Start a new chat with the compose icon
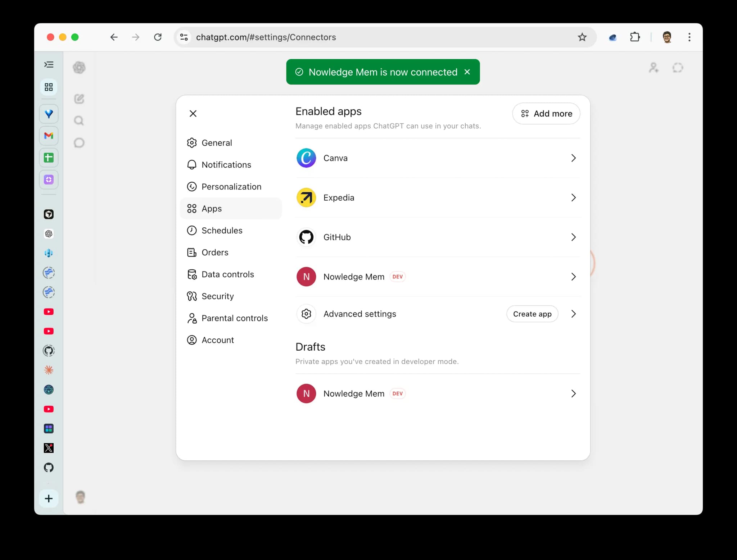The height and width of the screenshot is (560, 737). coord(79,99)
